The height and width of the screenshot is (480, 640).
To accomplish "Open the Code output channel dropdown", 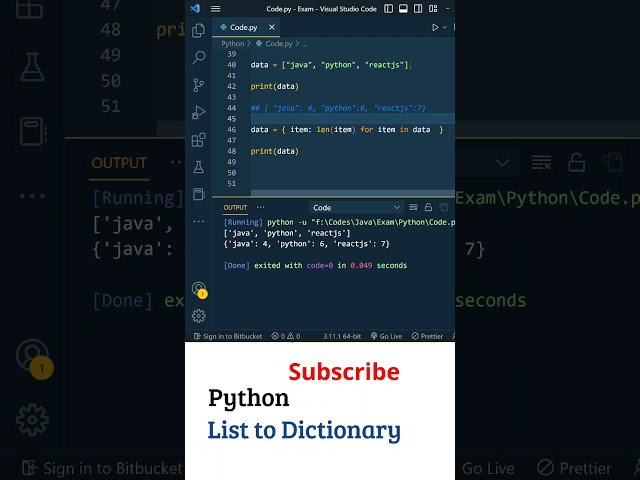I will point(356,208).
